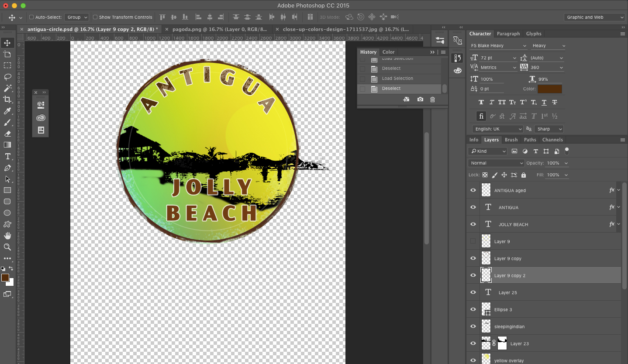The width and height of the screenshot is (628, 364).
Task: Select the Crop tool
Action: click(x=7, y=100)
